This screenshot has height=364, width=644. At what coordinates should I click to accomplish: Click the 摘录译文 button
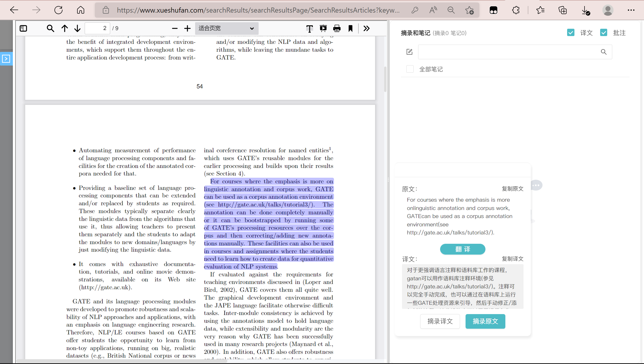pyautogui.click(x=440, y=321)
